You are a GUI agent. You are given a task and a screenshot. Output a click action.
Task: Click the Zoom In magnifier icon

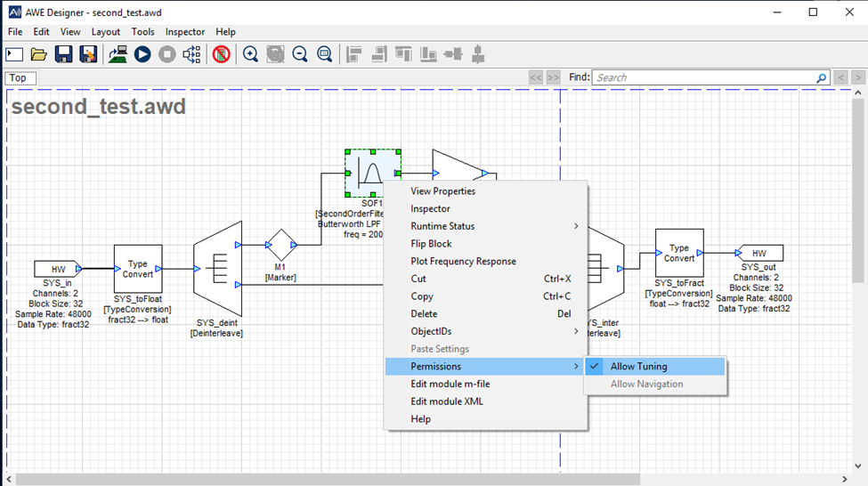pos(250,54)
